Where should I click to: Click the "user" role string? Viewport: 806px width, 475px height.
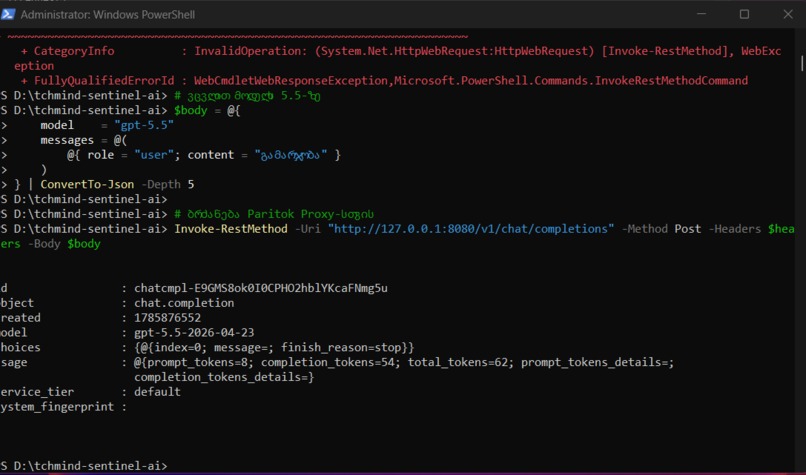tap(154, 155)
